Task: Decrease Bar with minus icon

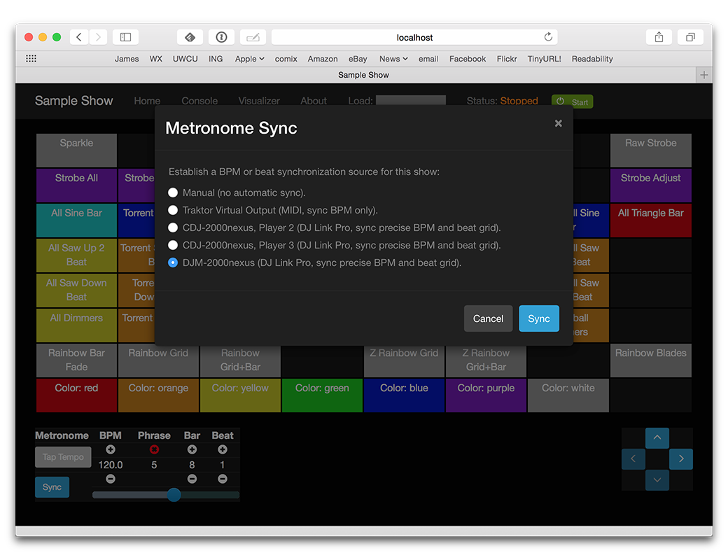Action: 192,479
